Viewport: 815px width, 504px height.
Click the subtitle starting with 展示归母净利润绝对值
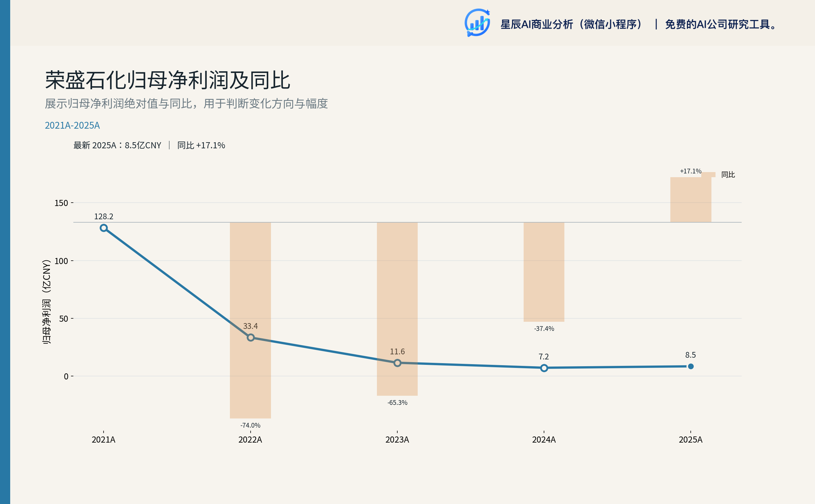tap(186, 104)
